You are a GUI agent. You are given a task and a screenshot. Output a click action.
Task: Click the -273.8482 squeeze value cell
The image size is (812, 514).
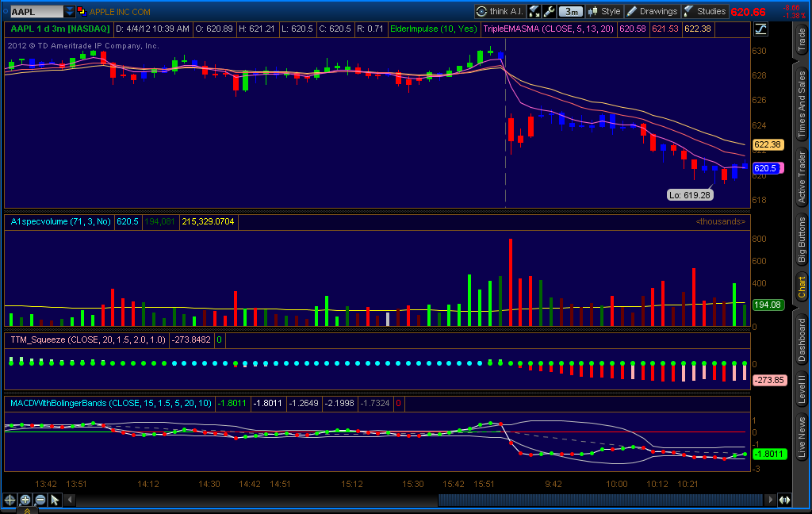point(191,340)
